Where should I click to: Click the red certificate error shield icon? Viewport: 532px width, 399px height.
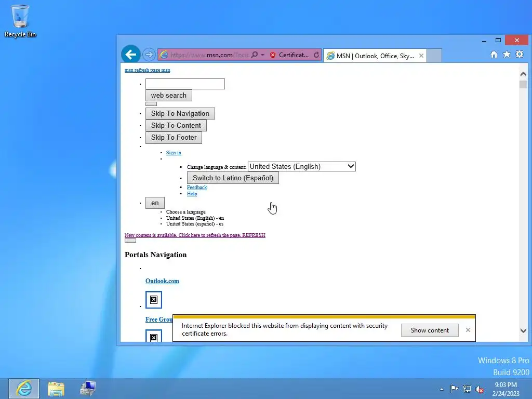coord(272,55)
